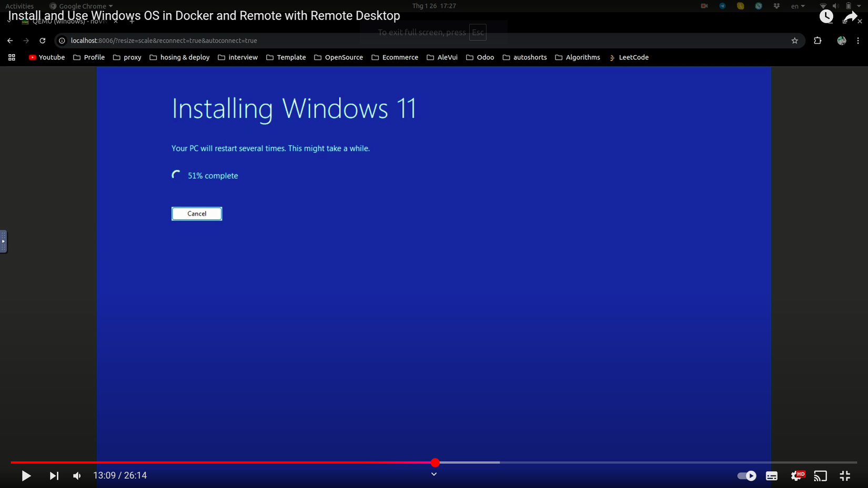
Task: Click inside the browser address bar
Action: pos(210,40)
